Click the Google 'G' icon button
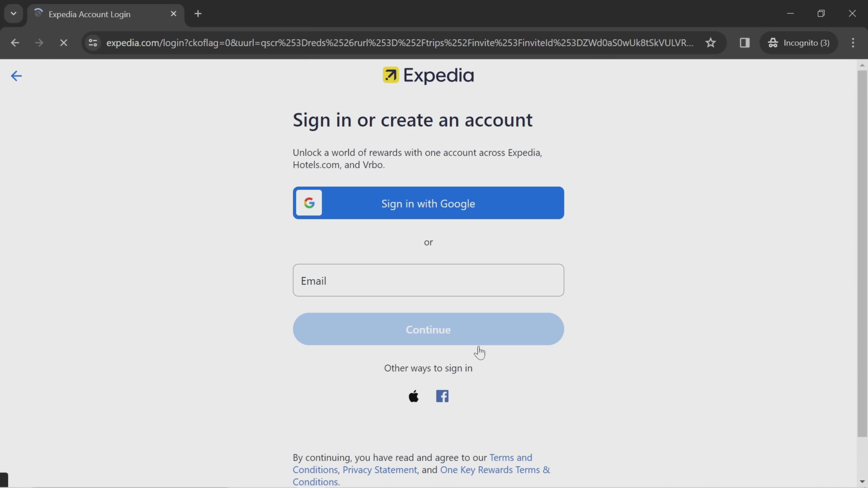This screenshot has width=868, height=488. click(310, 203)
